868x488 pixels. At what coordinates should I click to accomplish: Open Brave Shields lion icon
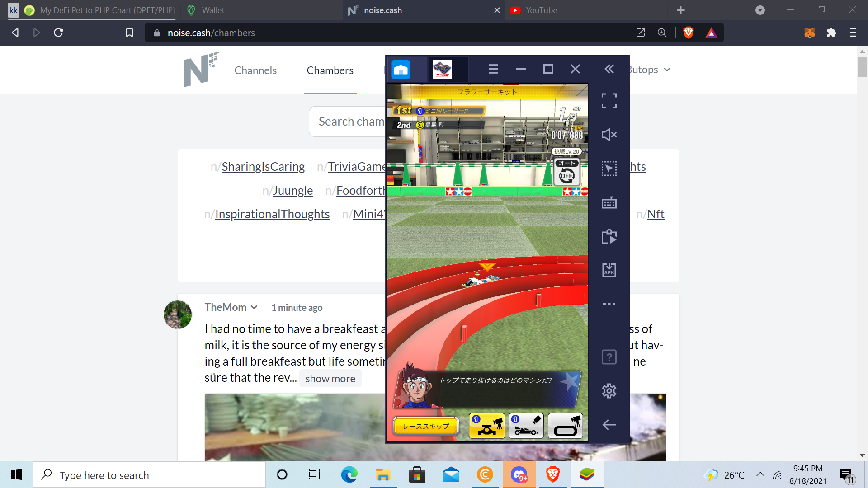(689, 33)
